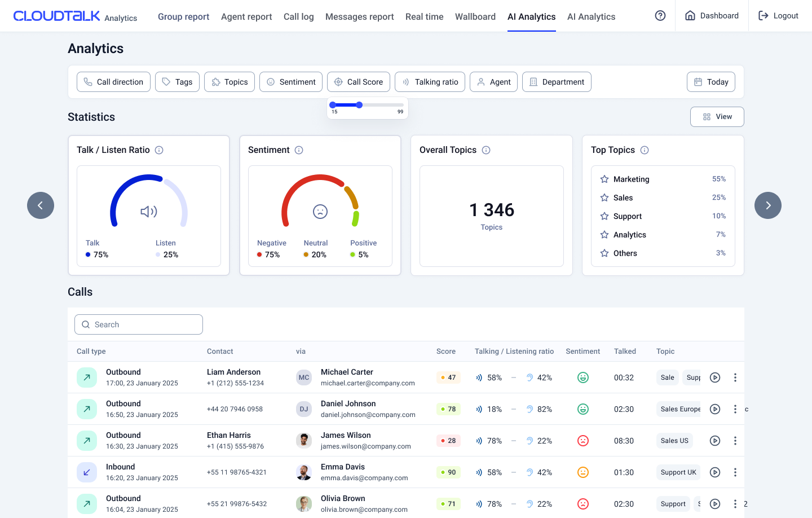Star the Support topic
Image resolution: width=812 pixels, height=518 pixels.
click(x=604, y=216)
